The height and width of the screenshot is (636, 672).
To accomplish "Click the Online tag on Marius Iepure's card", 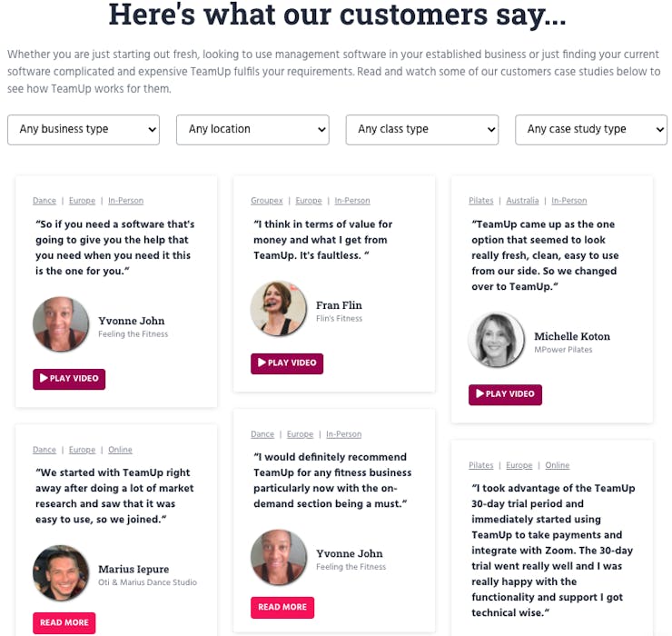I will [x=120, y=450].
